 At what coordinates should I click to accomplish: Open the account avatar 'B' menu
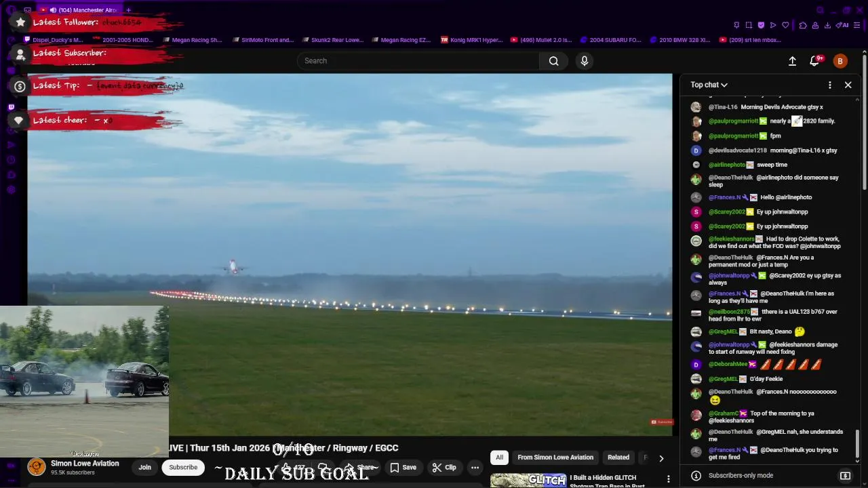(x=840, y=61)
